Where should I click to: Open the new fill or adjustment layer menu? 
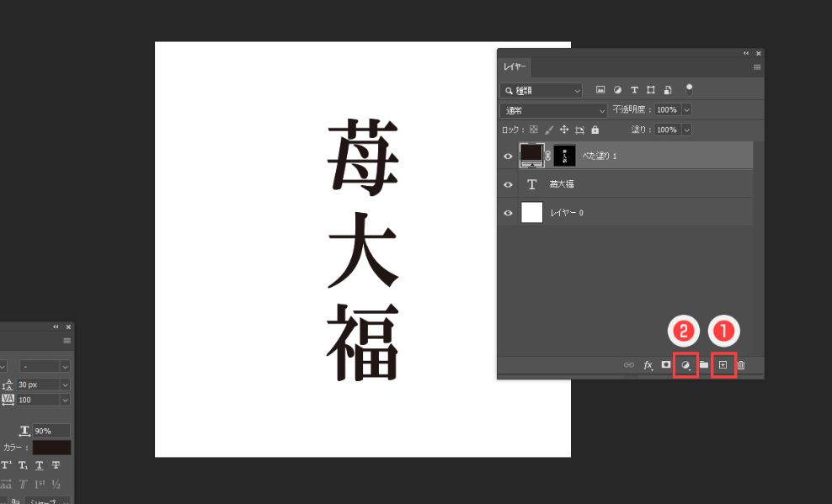coord(685,364)
